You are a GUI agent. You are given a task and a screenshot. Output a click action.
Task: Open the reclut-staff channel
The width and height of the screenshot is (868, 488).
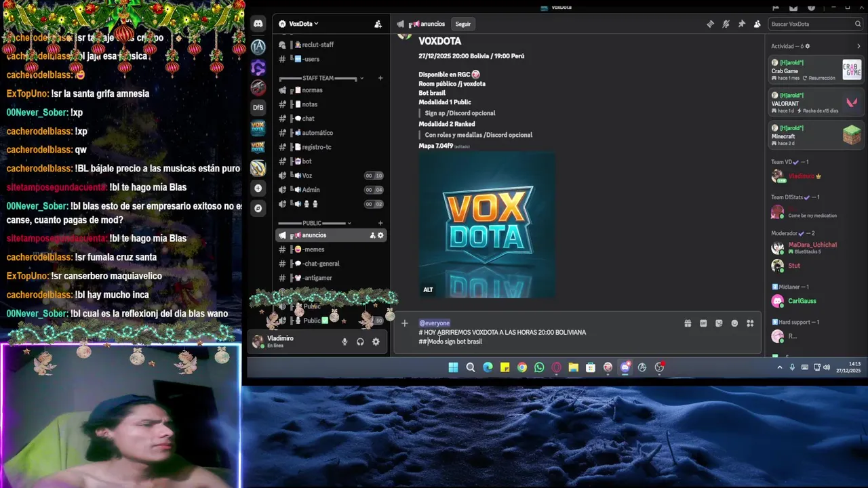click(331, 45)
